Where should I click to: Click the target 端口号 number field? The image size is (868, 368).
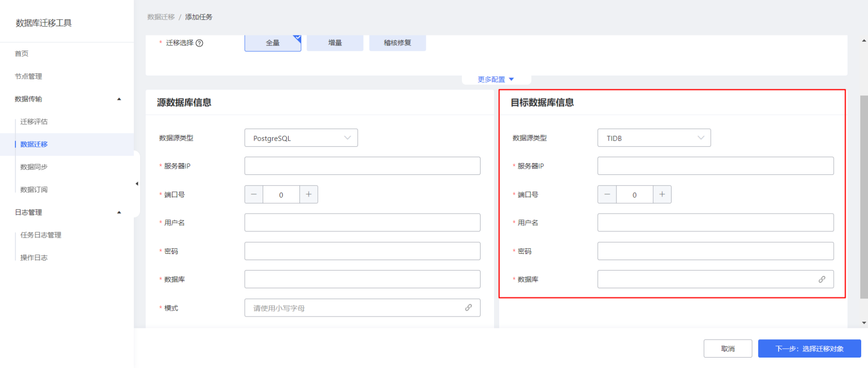click(635, 194)
